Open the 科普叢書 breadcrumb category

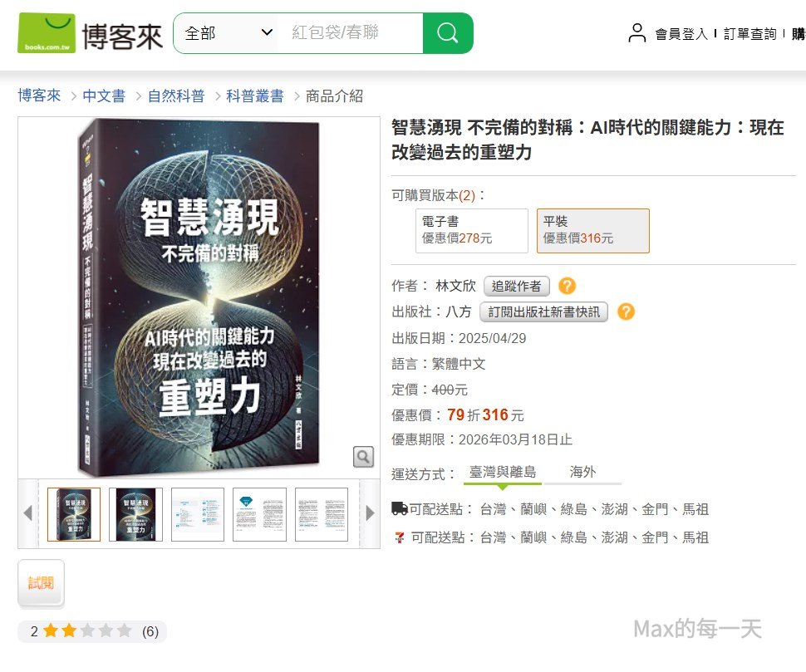(255, 96)
